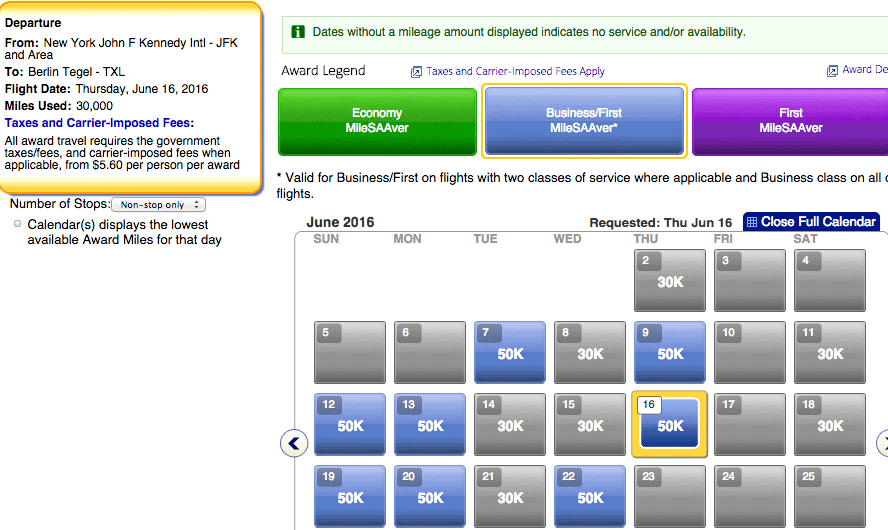Open Taxes and Carrier-Imposed Fees Apply link
The image size is (888, 530).
pos(515,72)
